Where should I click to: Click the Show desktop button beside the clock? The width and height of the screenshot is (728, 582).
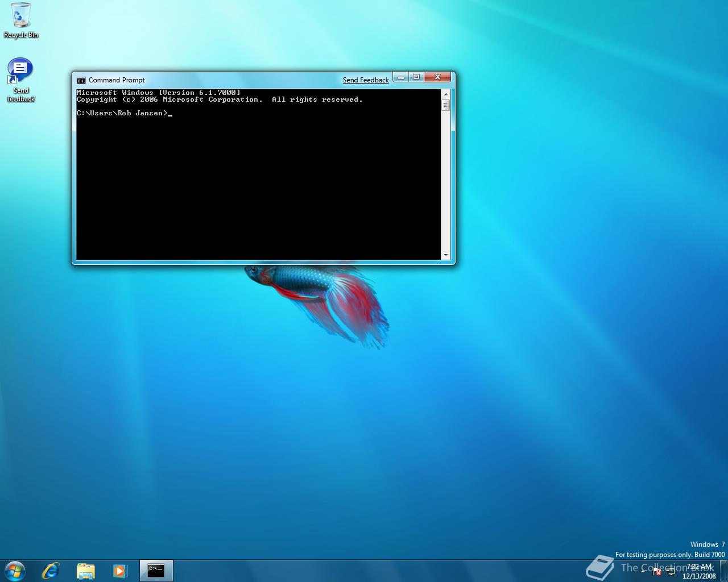[723, 571]
